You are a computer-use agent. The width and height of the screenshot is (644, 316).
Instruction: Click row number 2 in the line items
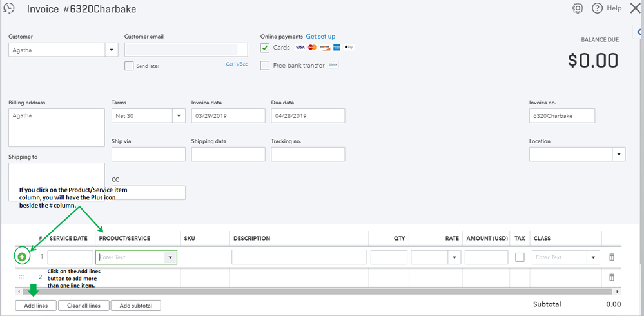click(x=40, y=277)
